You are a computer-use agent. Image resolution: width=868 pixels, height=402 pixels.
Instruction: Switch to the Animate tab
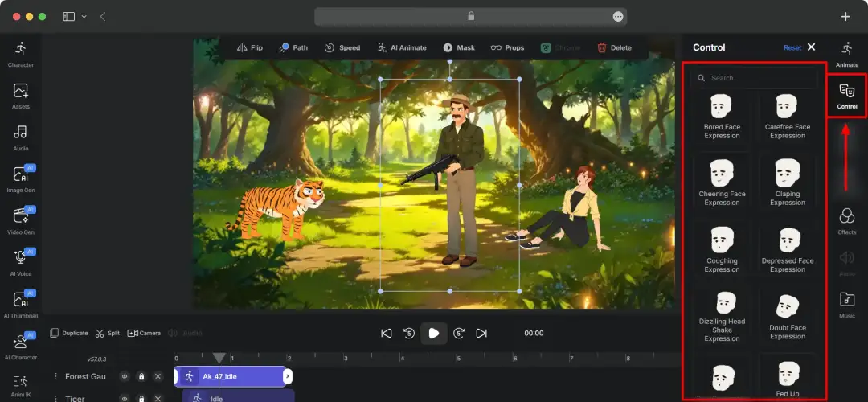coord(846,54)
